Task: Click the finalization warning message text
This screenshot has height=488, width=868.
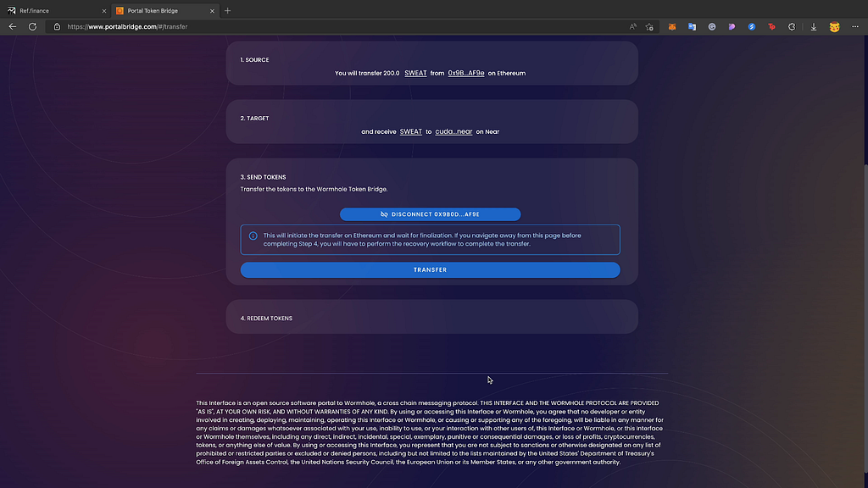Action: 422,240
